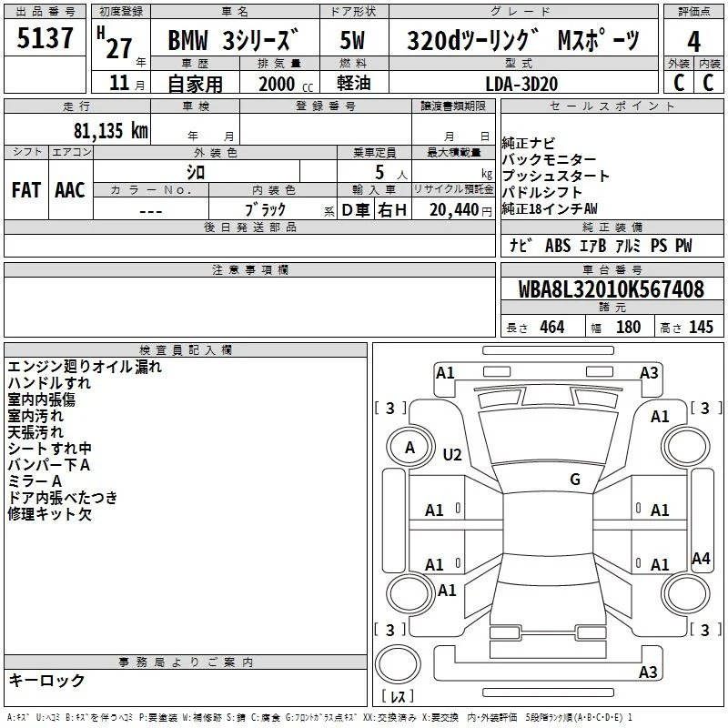Click the C rating under 外装

(679, 83)
